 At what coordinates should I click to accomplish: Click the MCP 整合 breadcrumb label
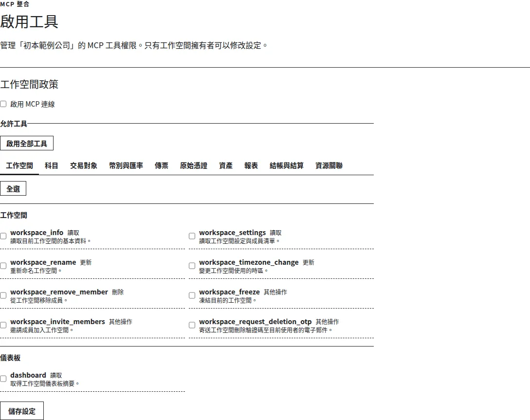(x=15, y=4)
